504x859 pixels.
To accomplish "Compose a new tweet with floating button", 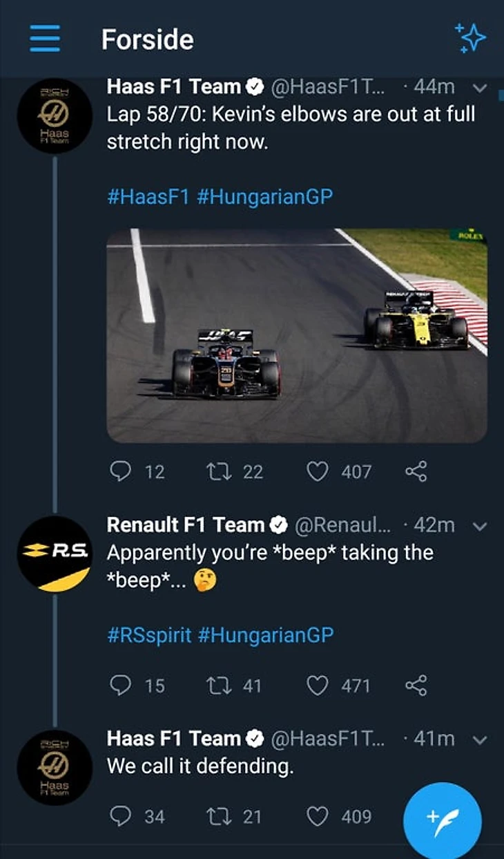I will [442, 820].
